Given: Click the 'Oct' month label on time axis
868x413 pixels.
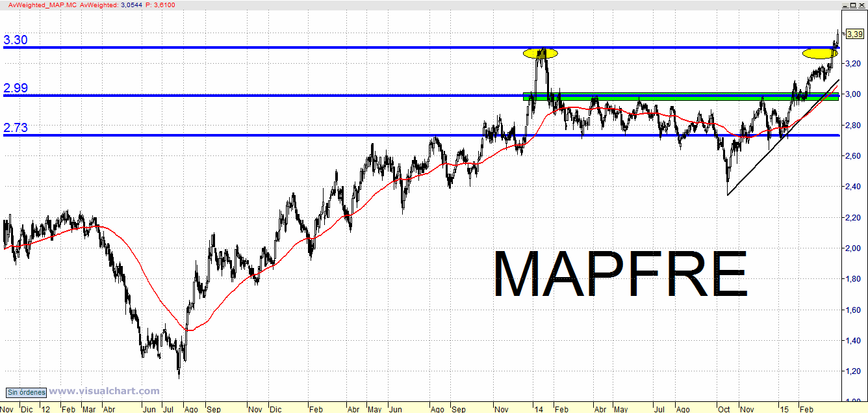Looking at the screenshot, I should 724,409.
